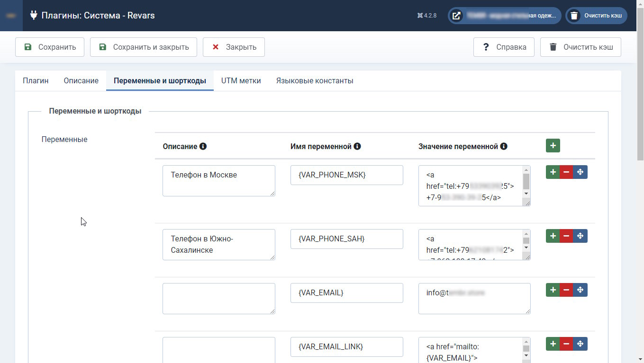Switch to the Плагин tab

[36, 80]
